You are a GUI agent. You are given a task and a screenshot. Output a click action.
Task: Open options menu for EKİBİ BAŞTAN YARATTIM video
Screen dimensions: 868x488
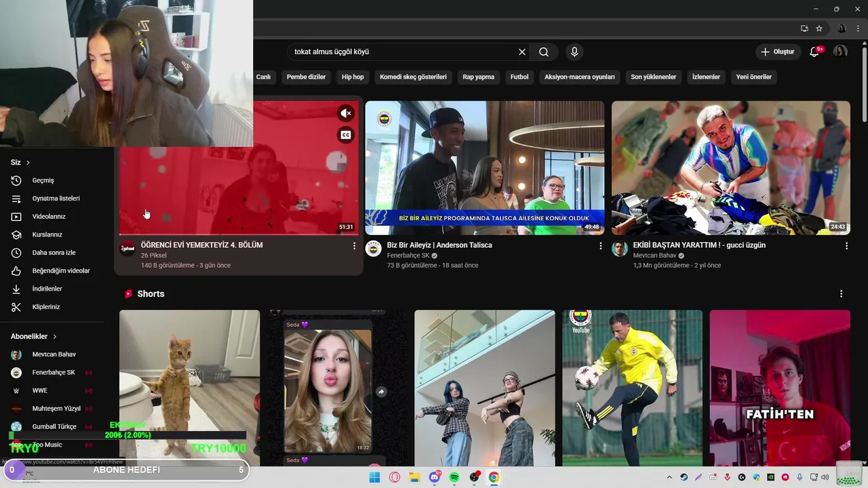[846, 246]
